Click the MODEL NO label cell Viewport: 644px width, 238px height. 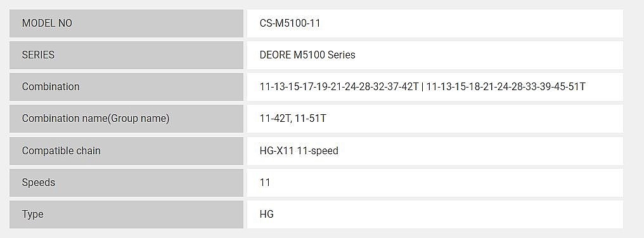pyautogui.click(x=127, y=23)
